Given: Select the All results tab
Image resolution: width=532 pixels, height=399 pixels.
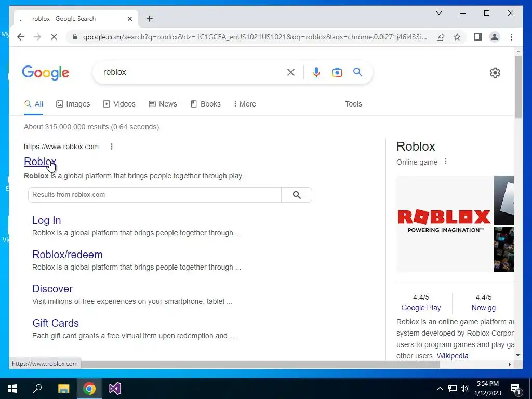Looking at the screenshot, I should [x=34, y=104].
